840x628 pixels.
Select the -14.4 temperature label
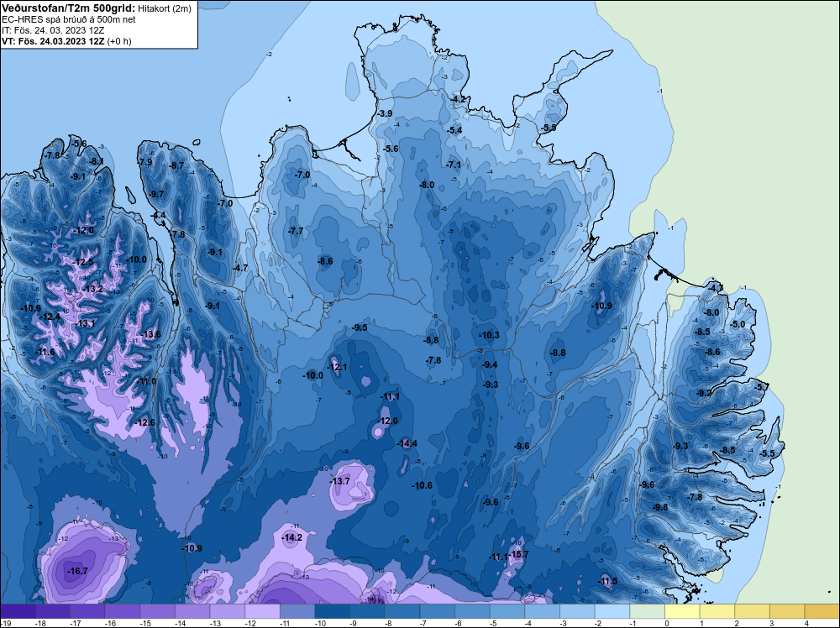pos(407,443)
